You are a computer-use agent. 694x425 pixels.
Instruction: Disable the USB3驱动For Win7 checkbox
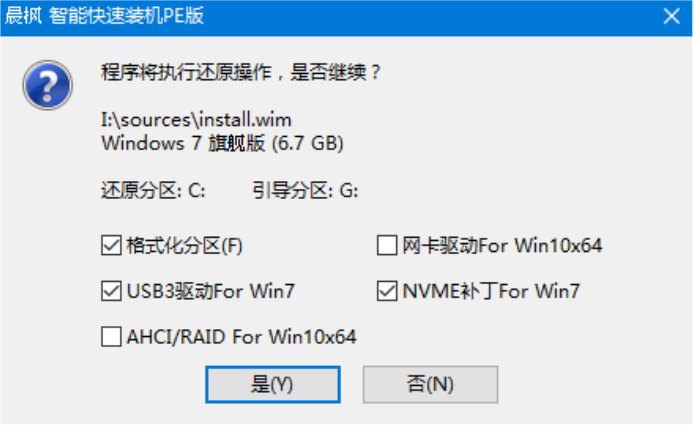111,291
